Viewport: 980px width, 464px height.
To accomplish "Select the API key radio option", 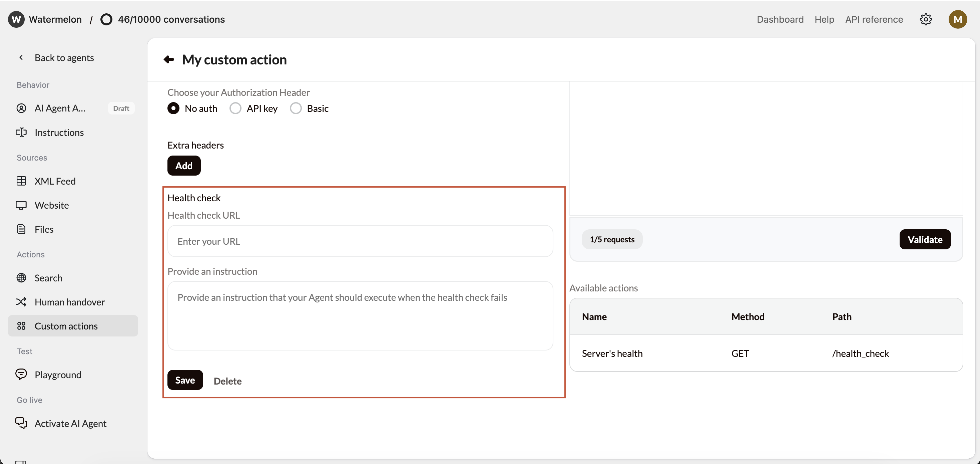I will (x=235, y=108).
